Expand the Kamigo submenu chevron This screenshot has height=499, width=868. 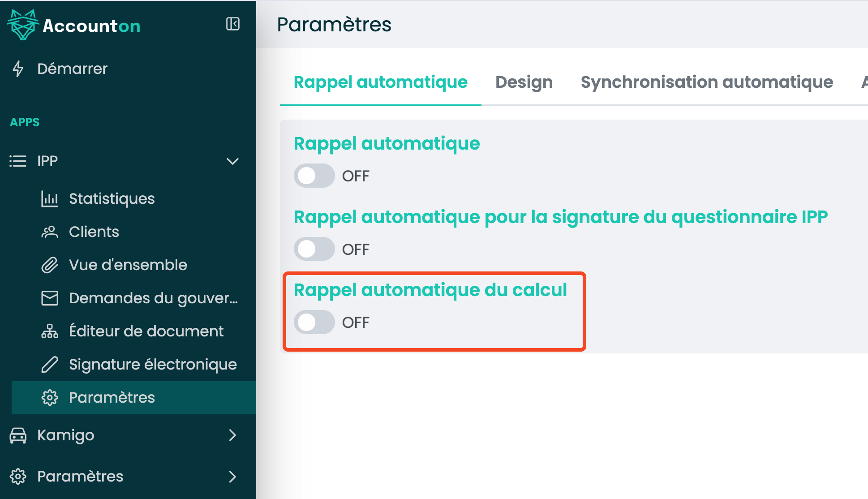(x=232, y=435)
